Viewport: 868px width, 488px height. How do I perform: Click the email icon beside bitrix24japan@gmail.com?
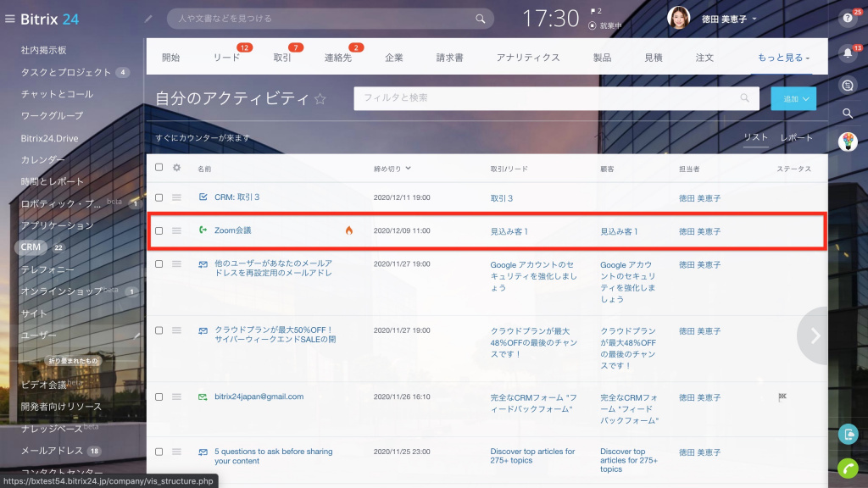pos(203,396)
